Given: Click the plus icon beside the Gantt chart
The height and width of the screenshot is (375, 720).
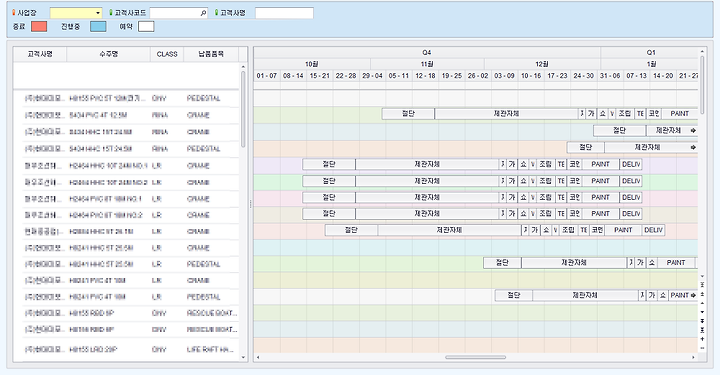Looking at the screenshot, I should coord(703,339).
